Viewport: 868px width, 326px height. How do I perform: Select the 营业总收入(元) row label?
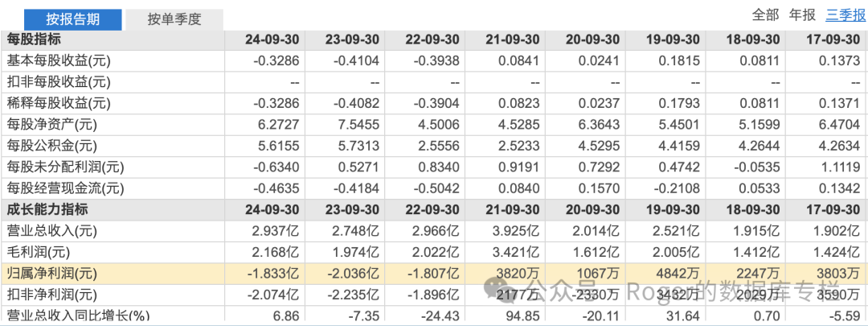tap(51, 231)
